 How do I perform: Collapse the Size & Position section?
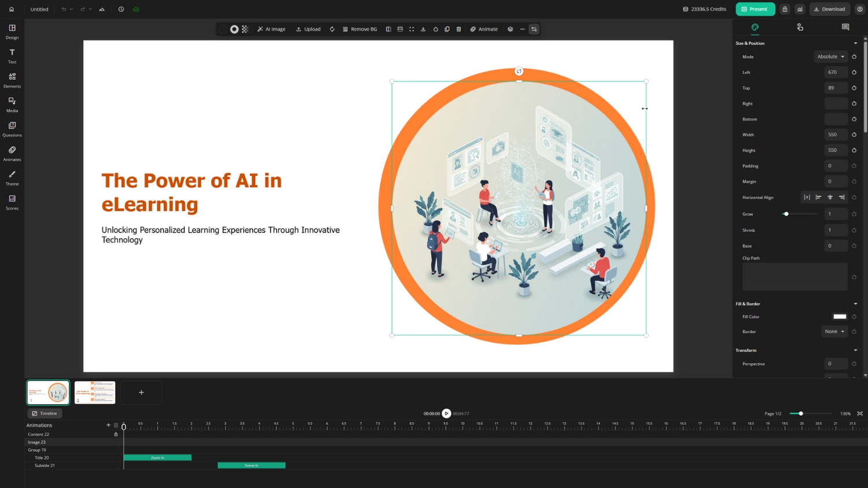pos(855,43)
